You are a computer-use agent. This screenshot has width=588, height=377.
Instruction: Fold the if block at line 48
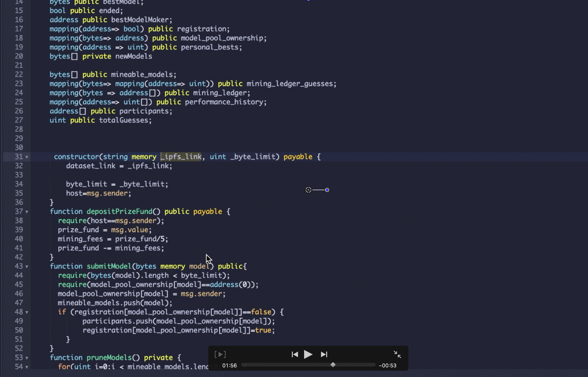tap(27, 312)
